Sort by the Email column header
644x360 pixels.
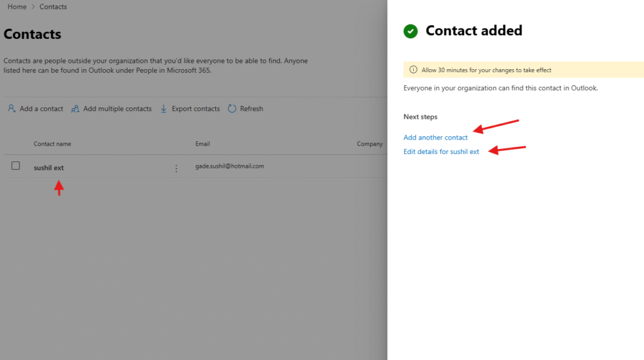(203, 144)
